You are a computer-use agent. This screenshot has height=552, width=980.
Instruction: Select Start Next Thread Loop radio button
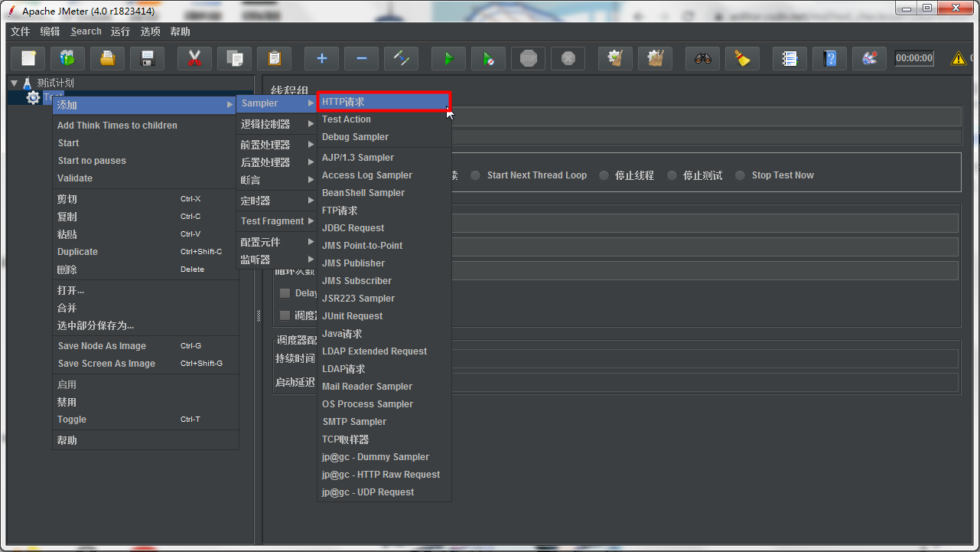tap(476, 175)
